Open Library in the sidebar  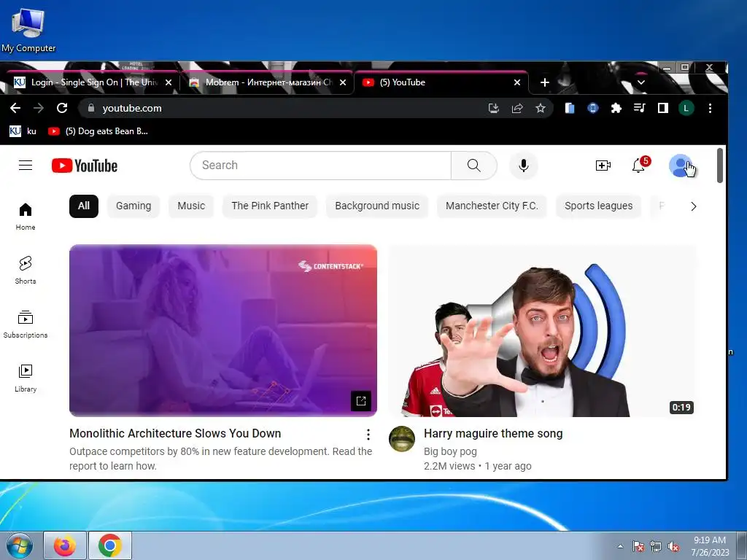tap(26, 378)
